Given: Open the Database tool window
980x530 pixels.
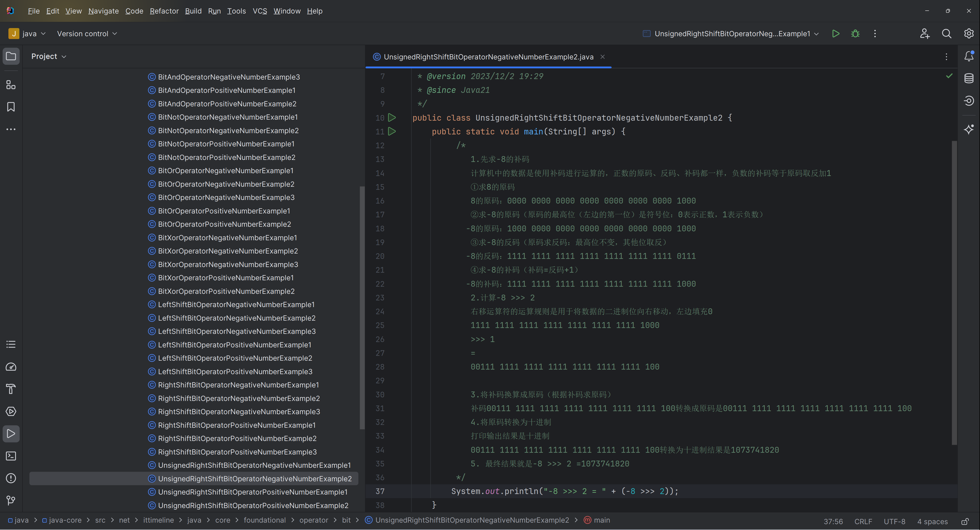Looking at the screenshot, I should 969,78.
